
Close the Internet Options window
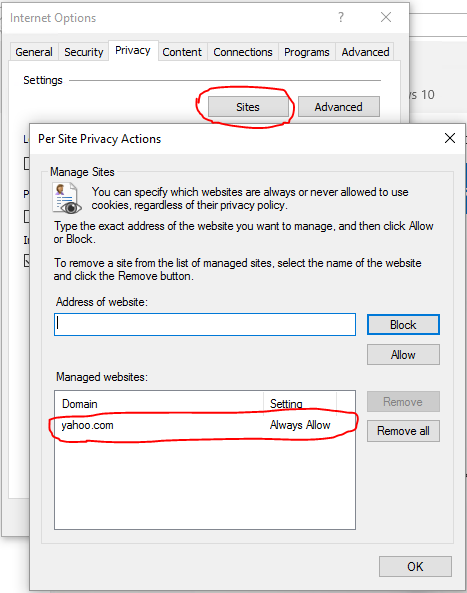pyautogui.click(x=386, y=17)
